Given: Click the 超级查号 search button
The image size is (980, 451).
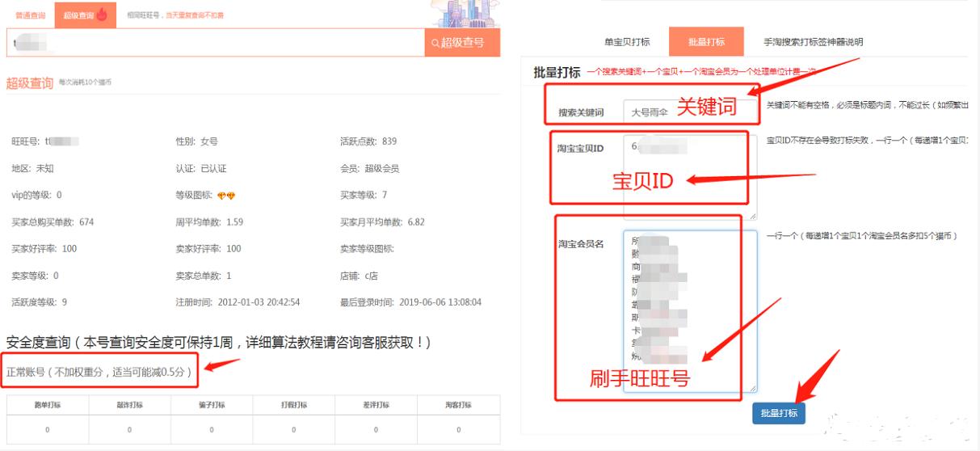Looking at the screenshot, I should click(462, 43).
